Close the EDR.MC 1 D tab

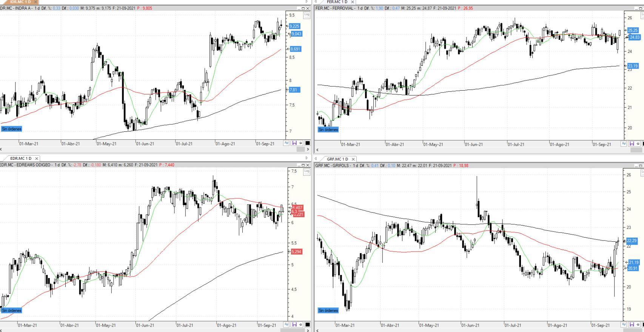pyautogui.click(x=36, y=159)
